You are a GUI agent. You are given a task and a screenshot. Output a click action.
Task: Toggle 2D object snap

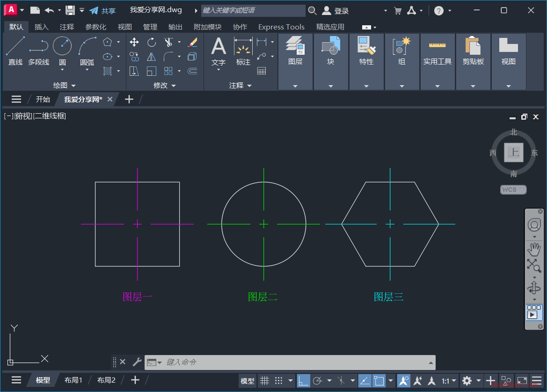tap(379, 380)
